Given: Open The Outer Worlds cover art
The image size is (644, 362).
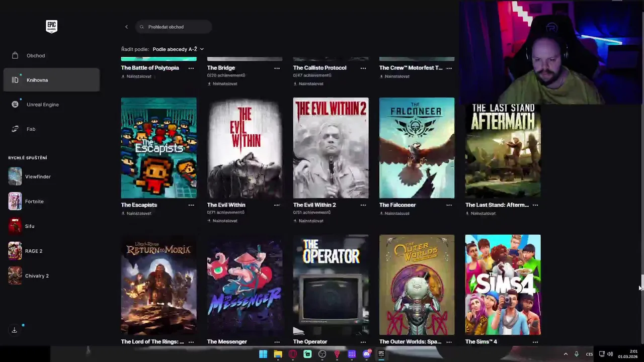Looking at the screenshot, I should click(x=417, y=285).
